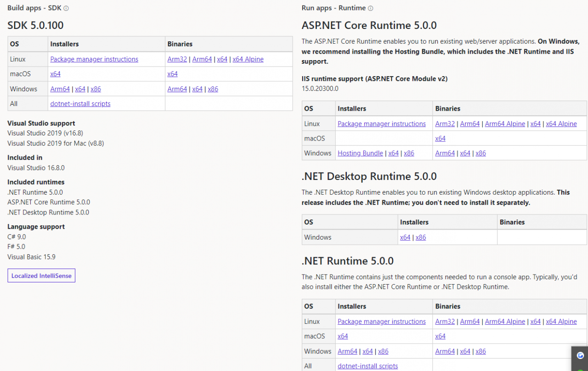Download .NET Runtime macOS x64 installer
This screenshot has height=371, width=588.
343,337
